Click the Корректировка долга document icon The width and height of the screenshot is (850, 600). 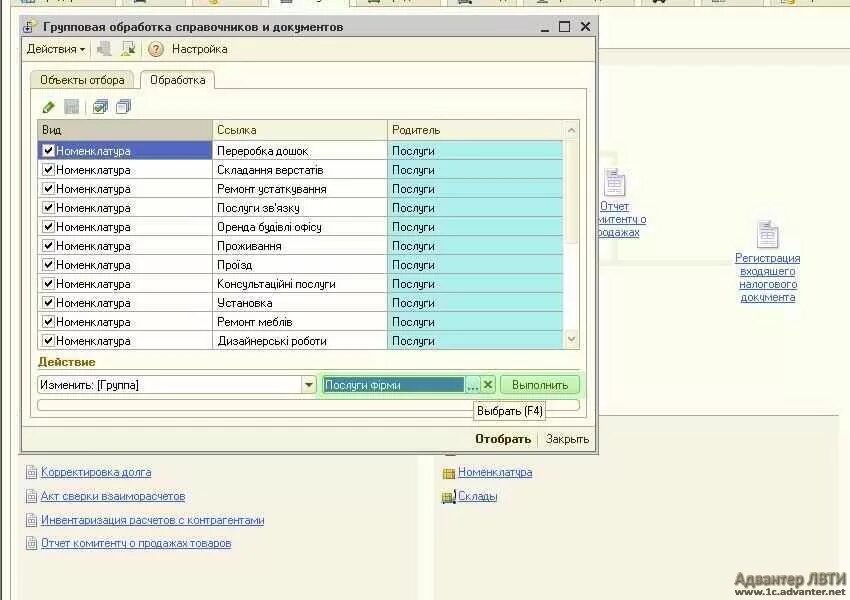(x=31, y=473)
